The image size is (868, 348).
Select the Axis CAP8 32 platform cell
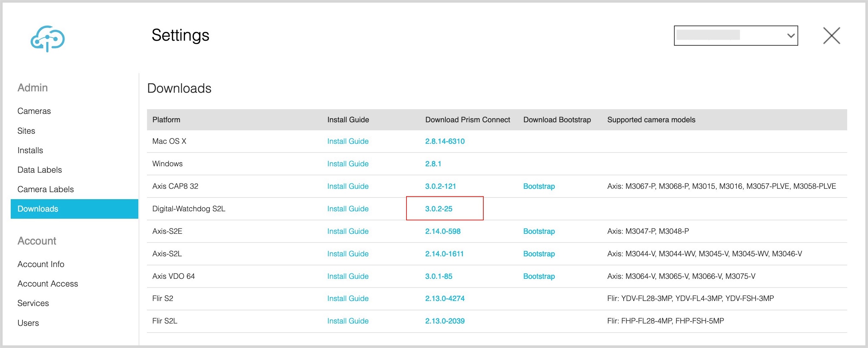pyautogui.click(x=175, y=186)
